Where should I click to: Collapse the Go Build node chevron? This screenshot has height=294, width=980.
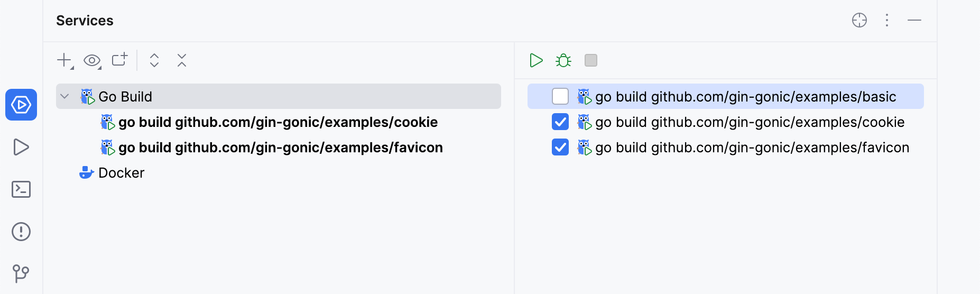65,96
